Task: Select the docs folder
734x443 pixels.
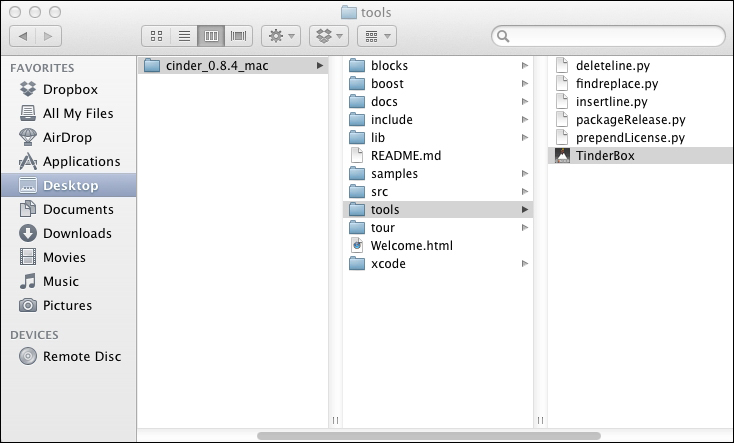Action: point(438,102)
